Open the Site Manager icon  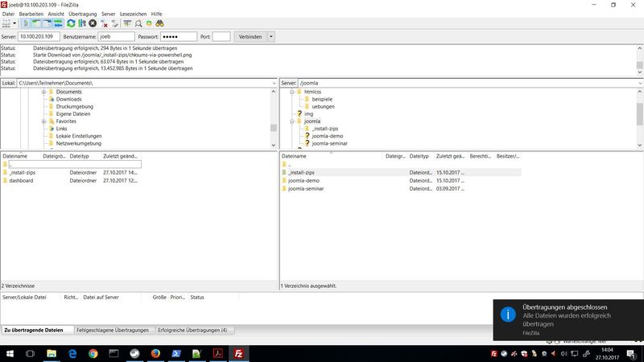tap(7, 24)
